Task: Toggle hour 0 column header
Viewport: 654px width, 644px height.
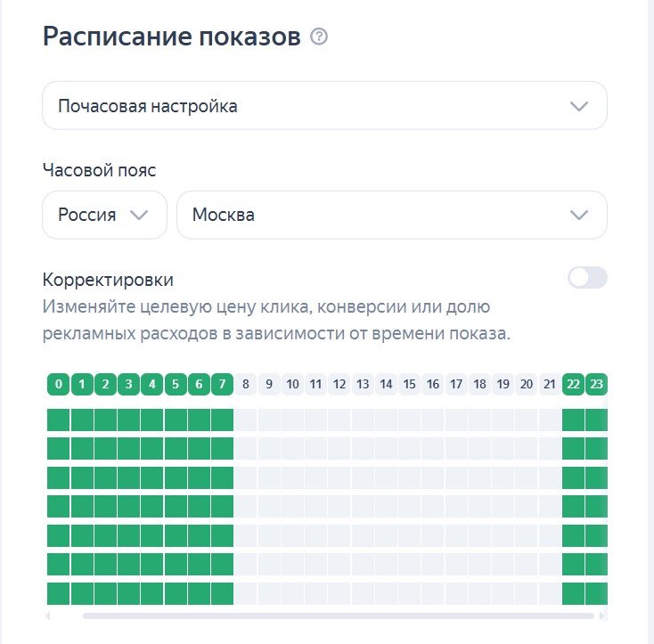Action: click(x=59, y=385)
